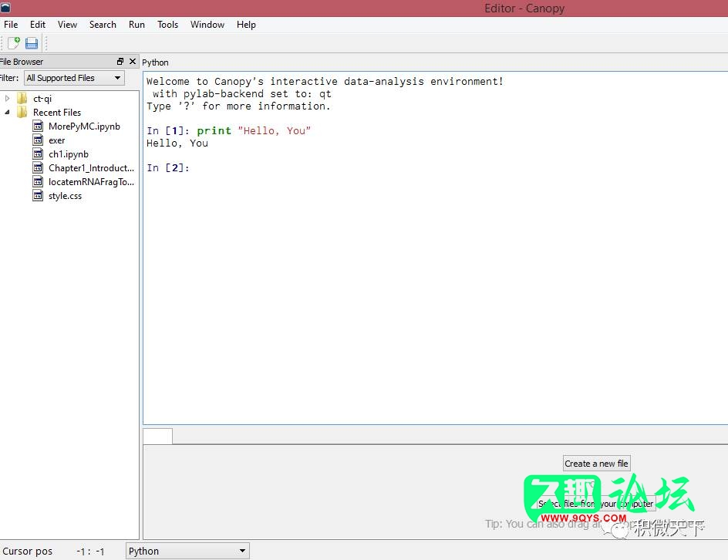Click the new file toolbar icon
The height and width of the screenshot is (560, 728).
click(x=13, y=43)
